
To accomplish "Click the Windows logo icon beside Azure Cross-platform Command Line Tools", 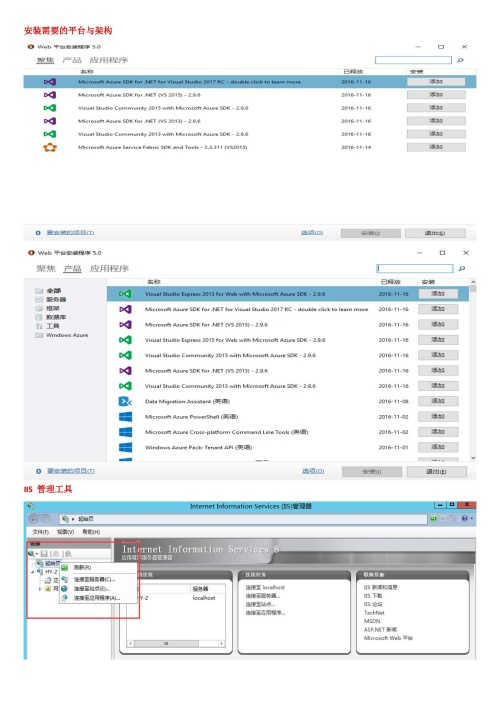I will click(x=125, y=432).
